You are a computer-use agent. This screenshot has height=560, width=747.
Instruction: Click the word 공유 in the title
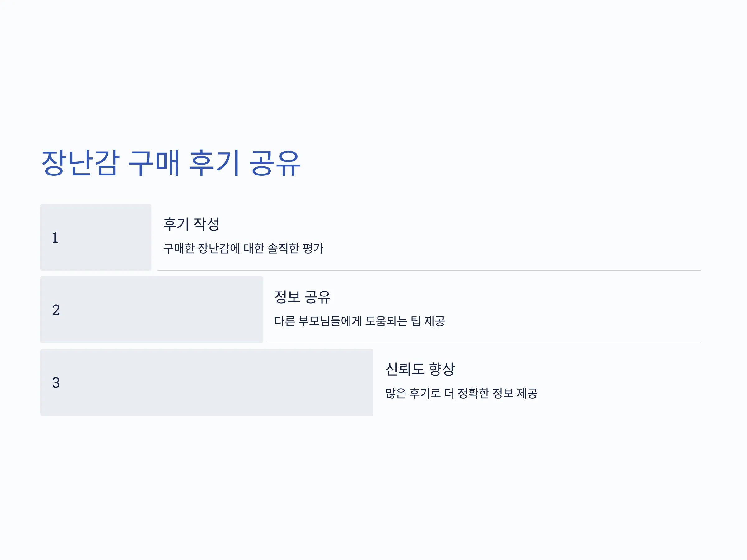point(275,163)
